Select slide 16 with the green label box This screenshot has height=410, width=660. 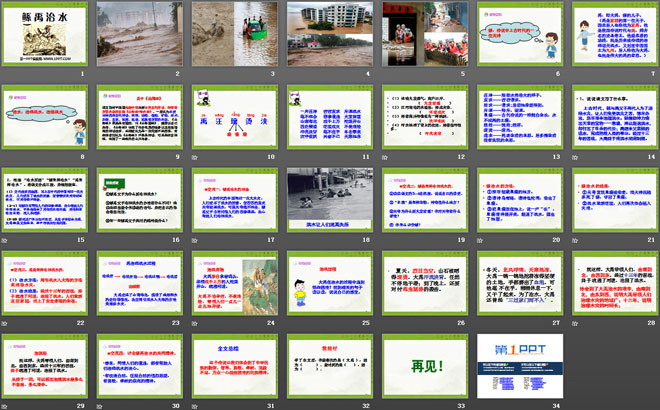[140, 200]
